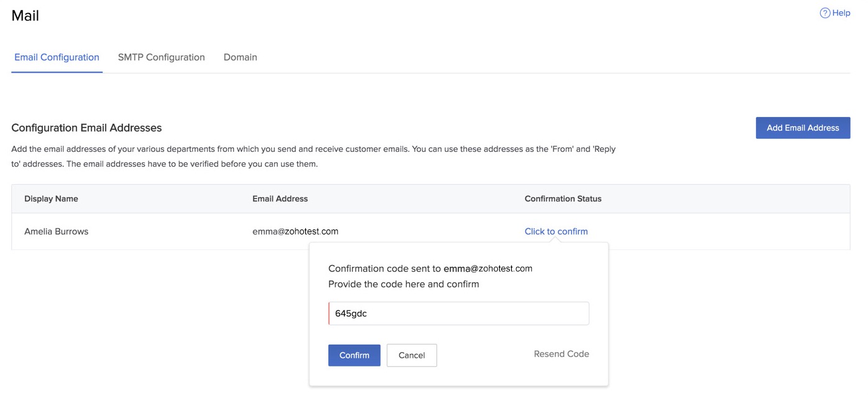Open the Help link text
The height and width of the screenshot is (395, 868).
841,13
